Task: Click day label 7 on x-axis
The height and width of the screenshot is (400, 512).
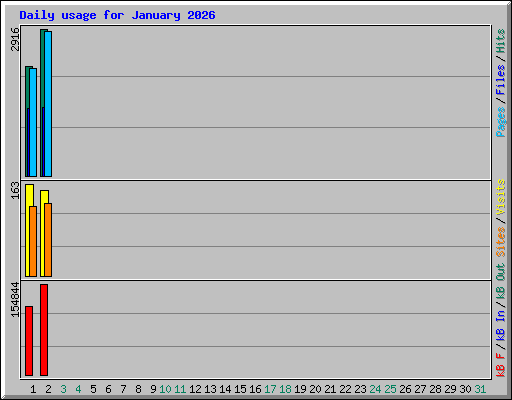Action: pos(123,389)
